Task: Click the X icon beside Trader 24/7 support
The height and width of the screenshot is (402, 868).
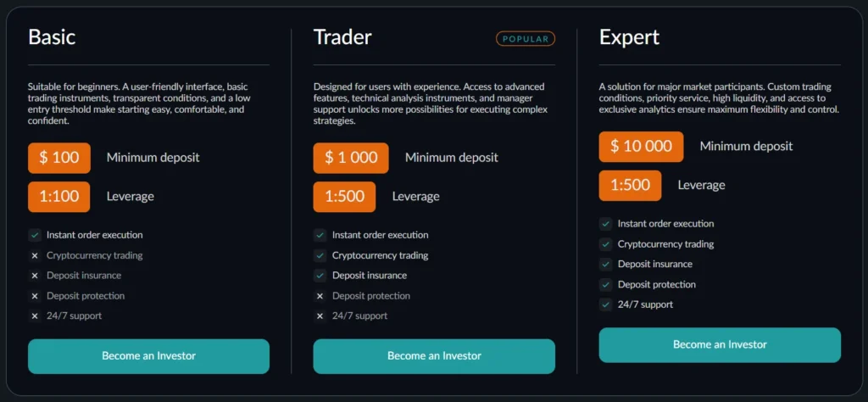Action: pos(320,316)
